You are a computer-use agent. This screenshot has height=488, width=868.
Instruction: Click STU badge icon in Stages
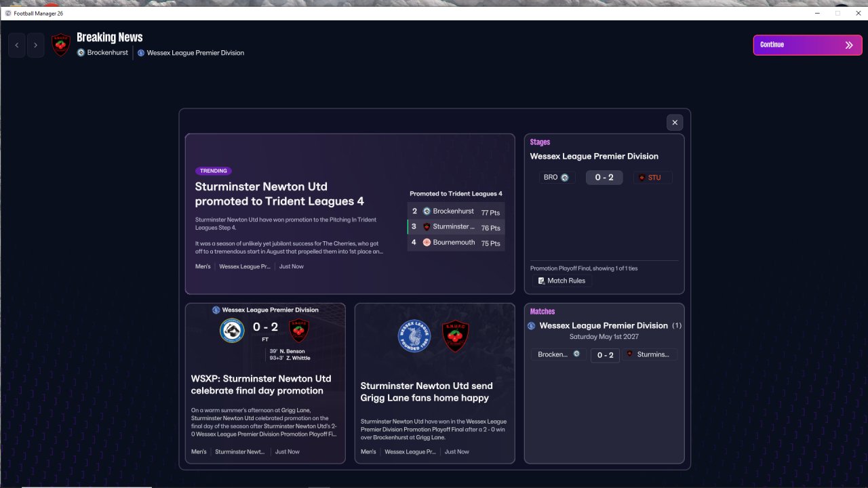[x=642, y=178]
